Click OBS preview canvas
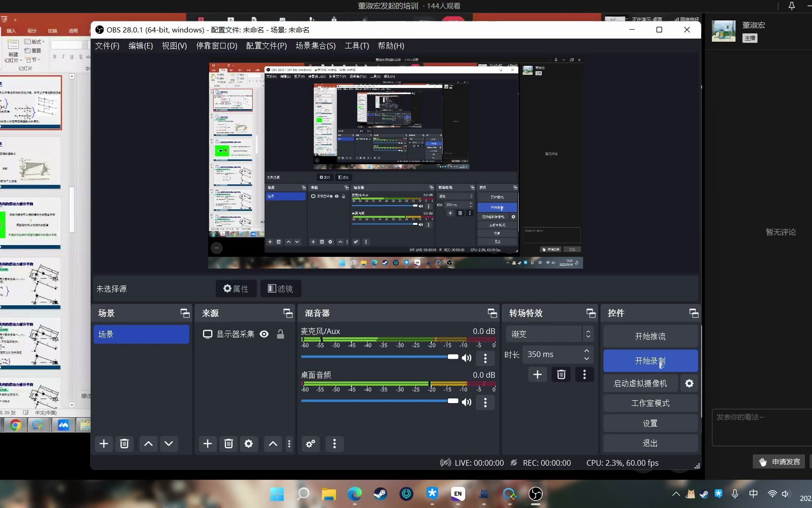812x508 pixels. click(396, 163)
